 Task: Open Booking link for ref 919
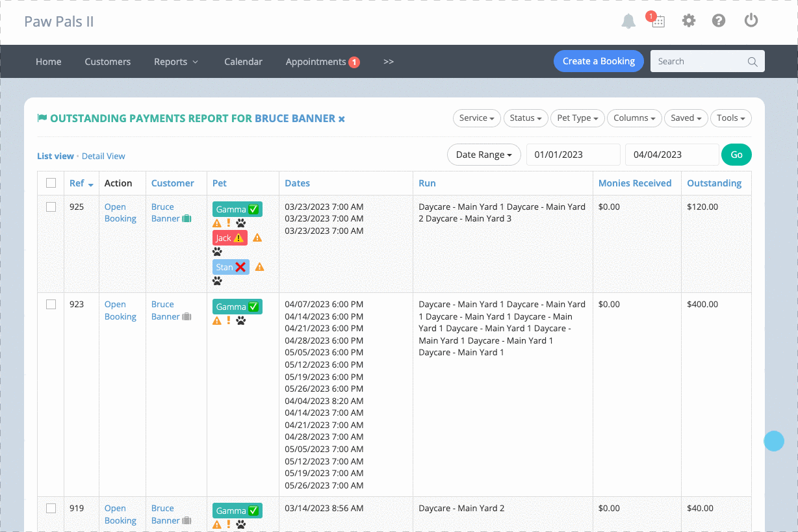[x=120, y=514]
